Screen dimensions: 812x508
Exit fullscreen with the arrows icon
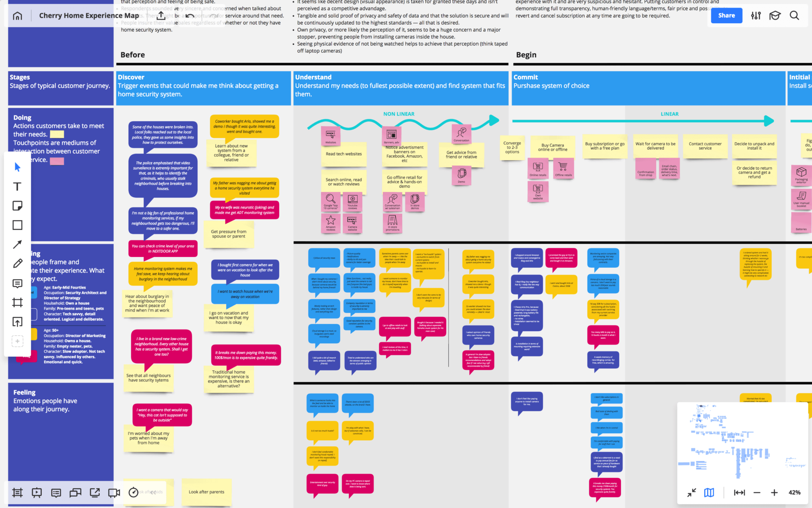[691, 493]
